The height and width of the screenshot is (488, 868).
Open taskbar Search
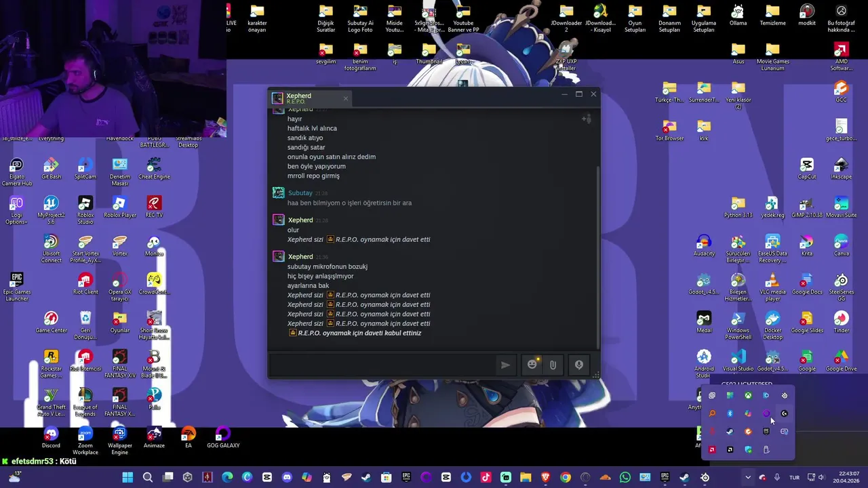point(148,477)
